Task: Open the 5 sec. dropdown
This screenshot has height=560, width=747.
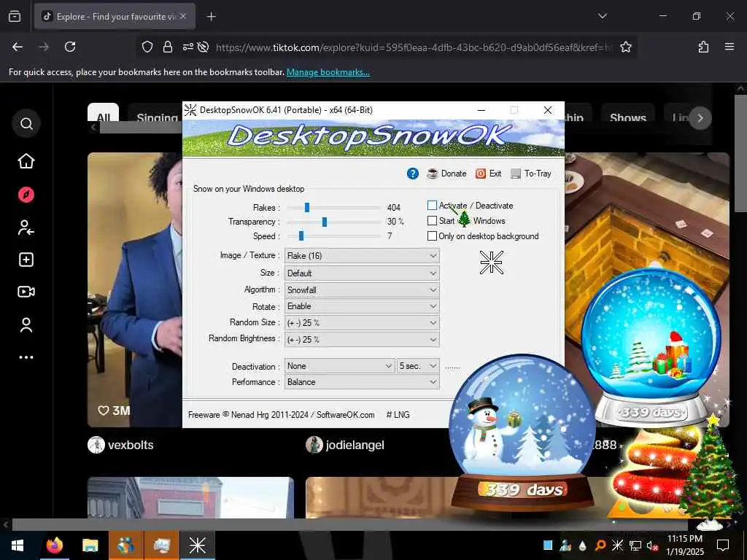Action: pos(418,366)
